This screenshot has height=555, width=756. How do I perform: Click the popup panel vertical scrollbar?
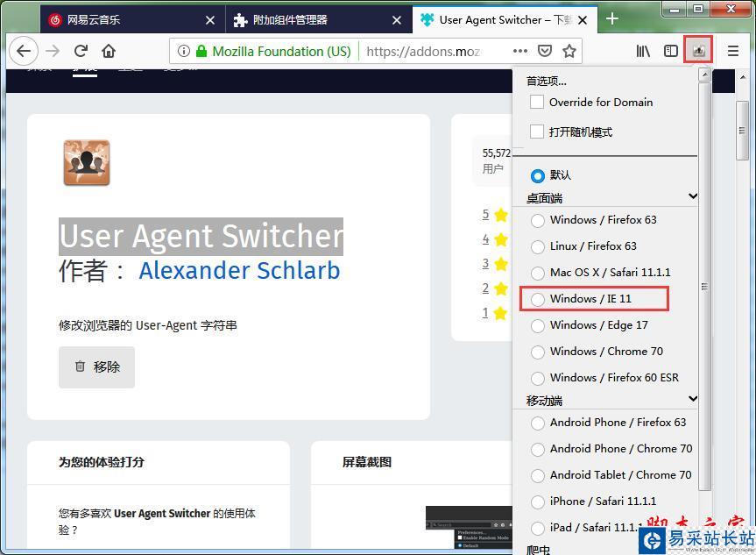click(x=704, y=286)
